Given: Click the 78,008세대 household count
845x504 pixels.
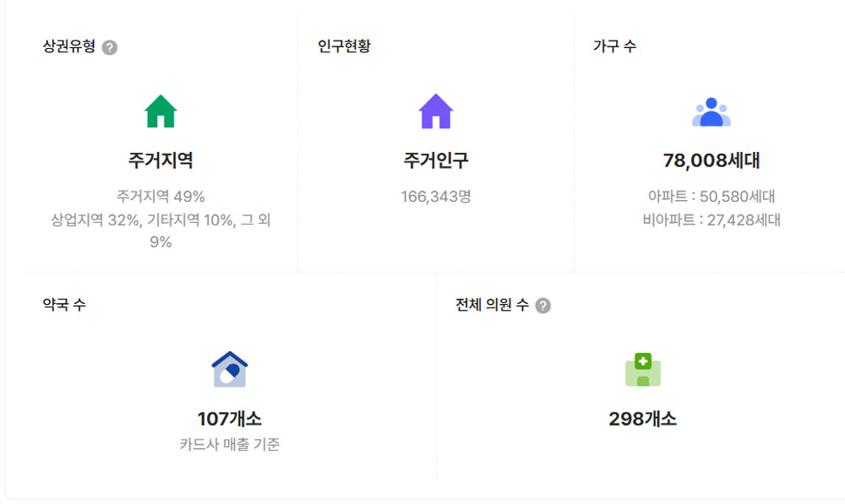Looking at the screenshot, I should tap(711, 160).
